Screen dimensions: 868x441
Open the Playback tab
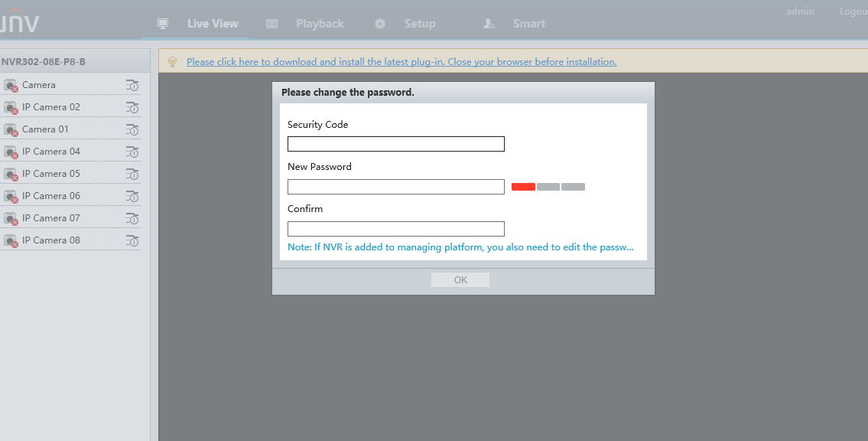[x=320, y=24]
